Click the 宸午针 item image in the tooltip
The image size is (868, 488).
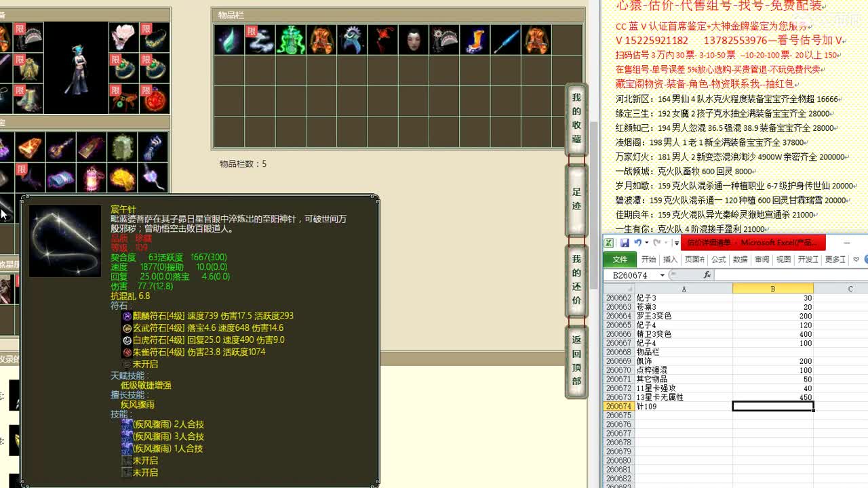[x=64, y=241]
